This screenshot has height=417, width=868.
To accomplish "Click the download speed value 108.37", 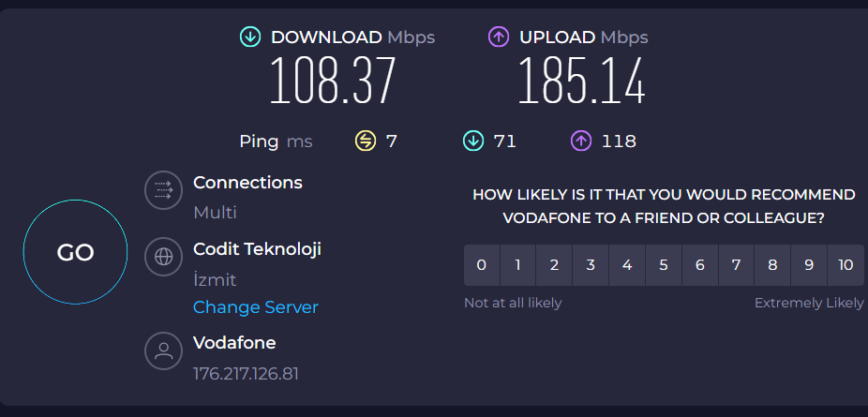I will coord(333,81).
